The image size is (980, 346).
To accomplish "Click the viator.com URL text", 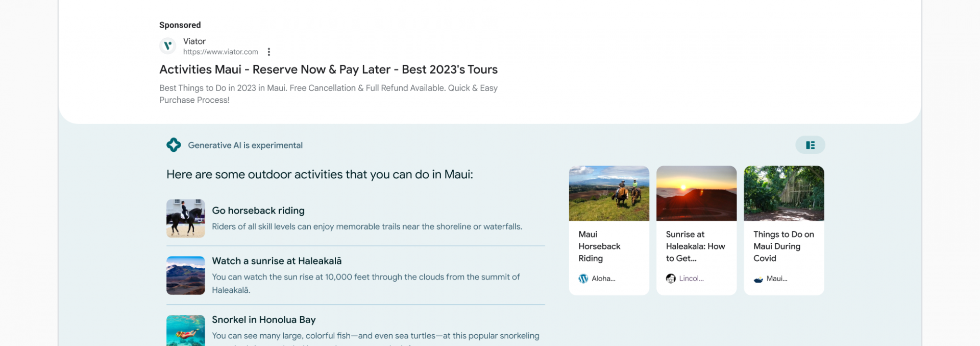I will [x=220, y=52].
